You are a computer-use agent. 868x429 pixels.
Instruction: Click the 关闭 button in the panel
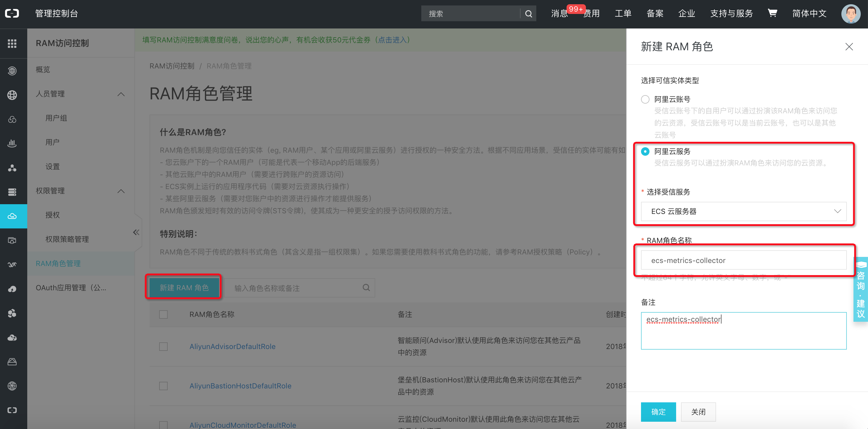point(698,412)
